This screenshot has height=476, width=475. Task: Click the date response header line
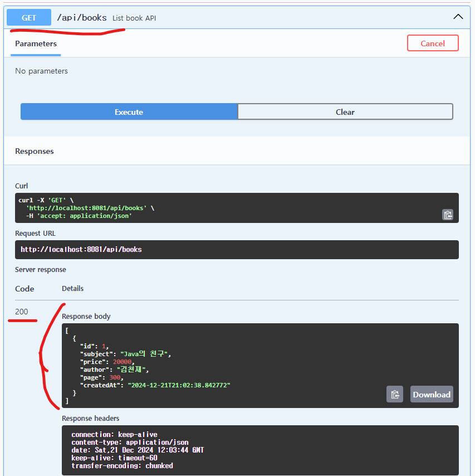click(138, 450)
